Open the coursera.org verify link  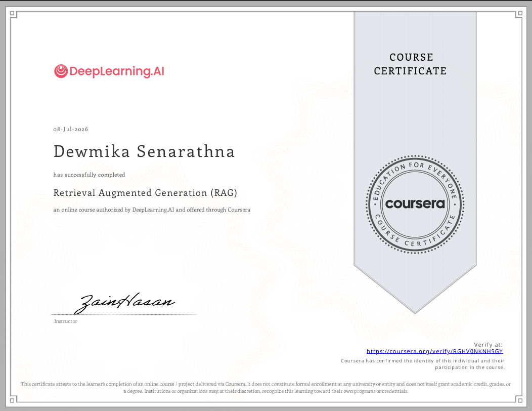(x=434, y=351)
